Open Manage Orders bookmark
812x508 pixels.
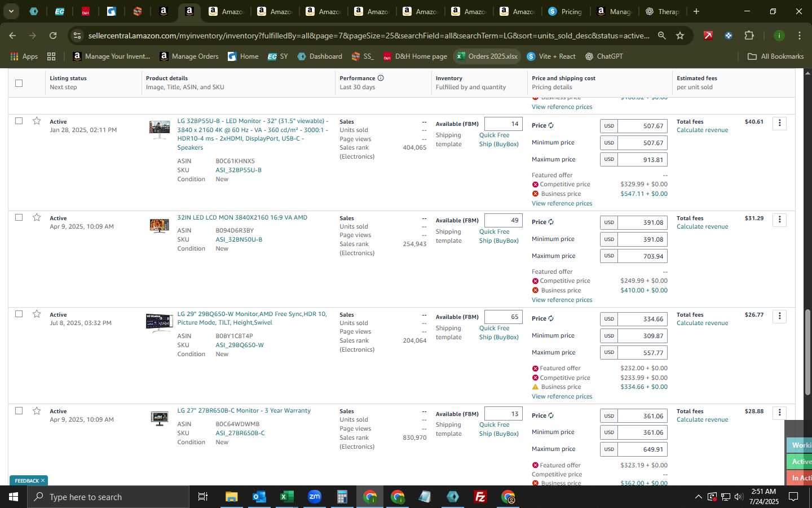click(189, 56)
